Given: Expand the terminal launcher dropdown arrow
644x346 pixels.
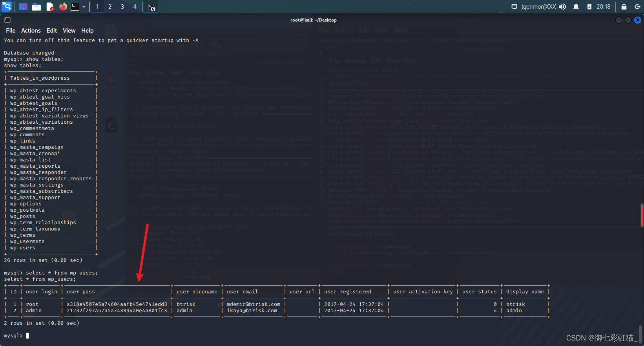Looking at the screenshot, I should click(x=84, y=7).
